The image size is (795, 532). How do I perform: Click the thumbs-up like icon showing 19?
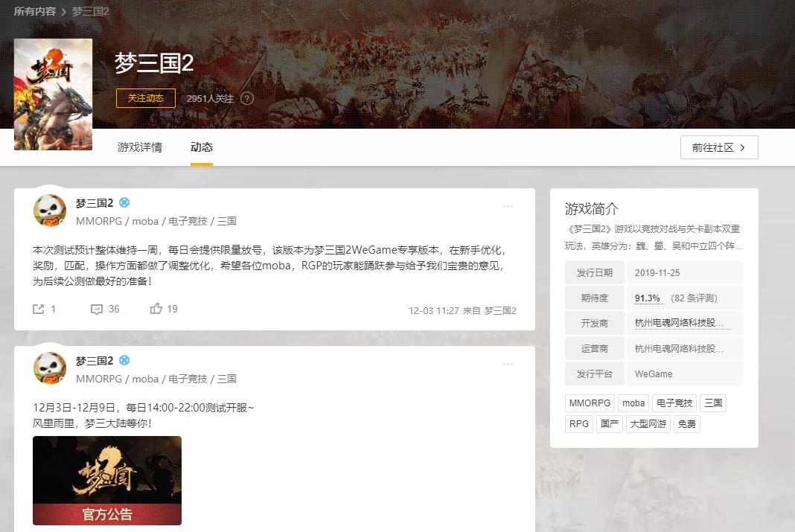(x=156, y=309)
